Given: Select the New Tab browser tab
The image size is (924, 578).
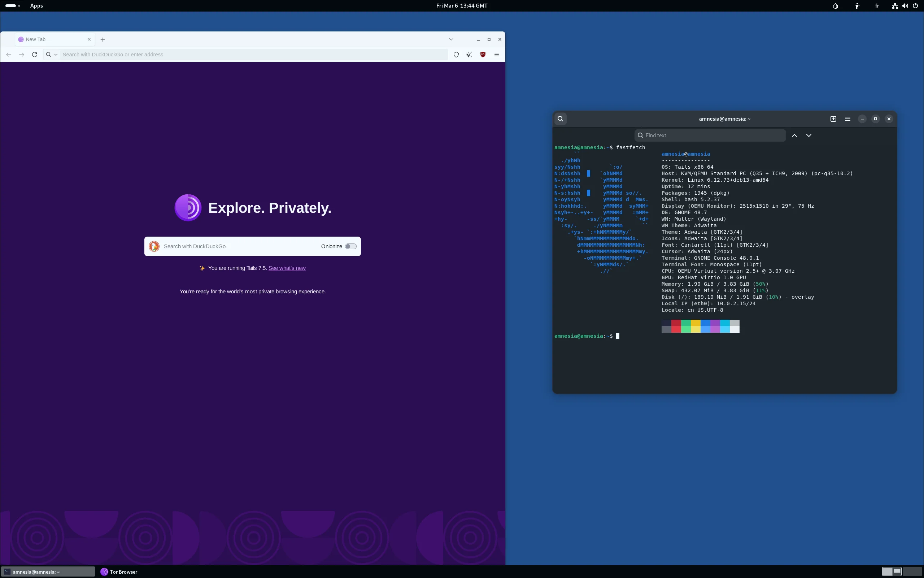Looking at the screenshot, I should point(55,39).
